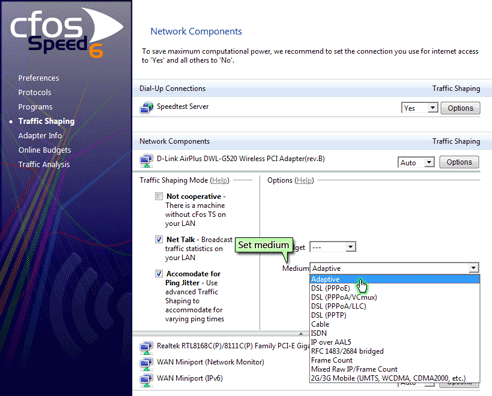This screenshot has height=396, width=492.
Task: Toggle the Net Talk checkbox
Action: pyautogui.click(x=159, y=239)
